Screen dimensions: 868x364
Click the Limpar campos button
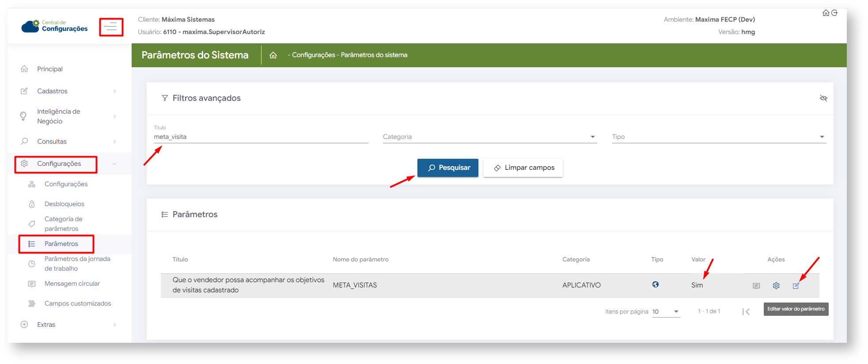tap(523, 168)
